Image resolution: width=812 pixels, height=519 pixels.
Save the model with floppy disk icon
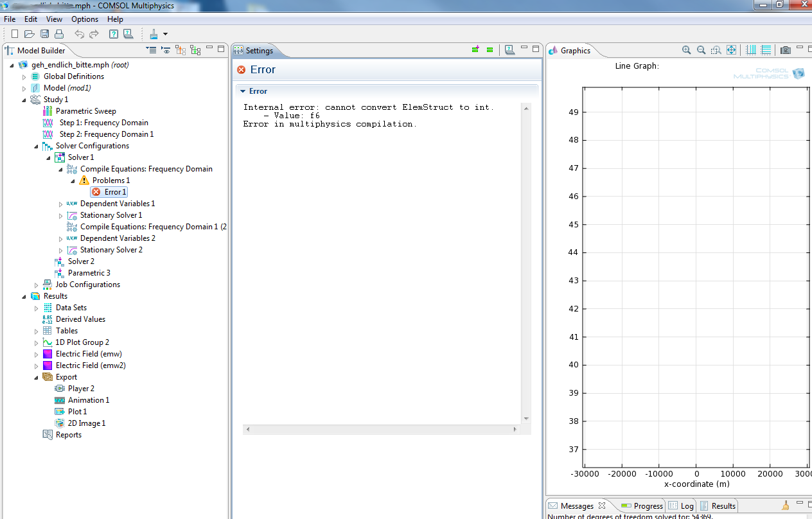[44, 34]
